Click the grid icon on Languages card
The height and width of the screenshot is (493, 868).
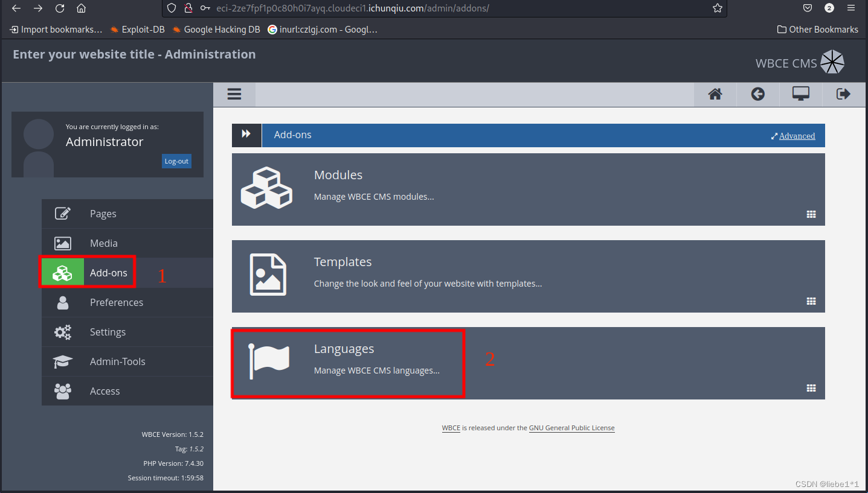[811, 388]
